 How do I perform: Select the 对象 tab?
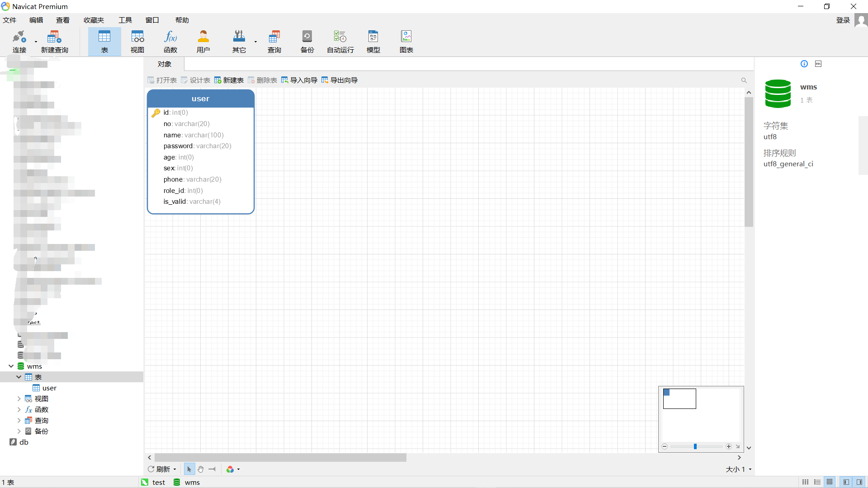click(165, 64)
